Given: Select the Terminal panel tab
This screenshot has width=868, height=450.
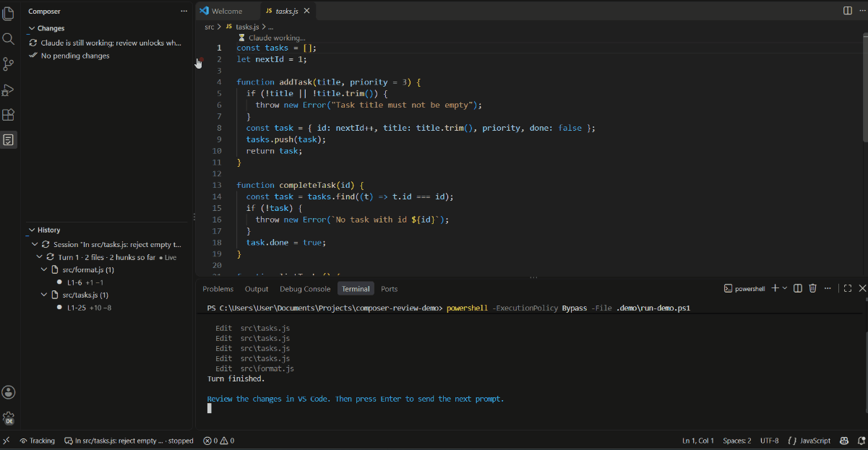Looking at the screenshot, I should click(356, 289).
